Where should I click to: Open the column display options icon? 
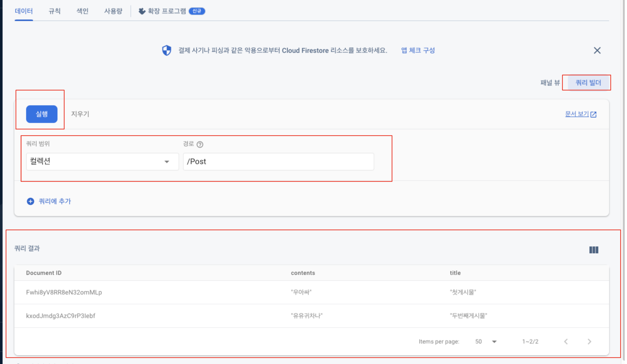click(594, 250)
